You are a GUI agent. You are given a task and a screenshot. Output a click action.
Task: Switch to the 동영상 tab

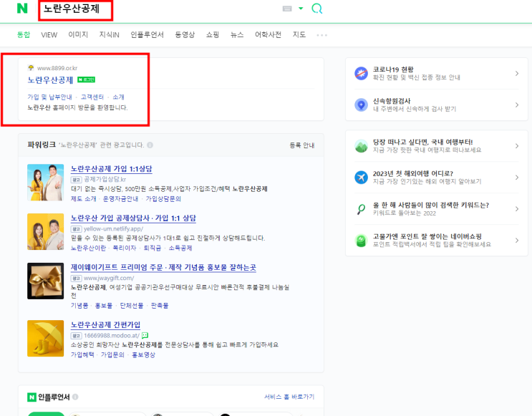click(x=185, y=34)
